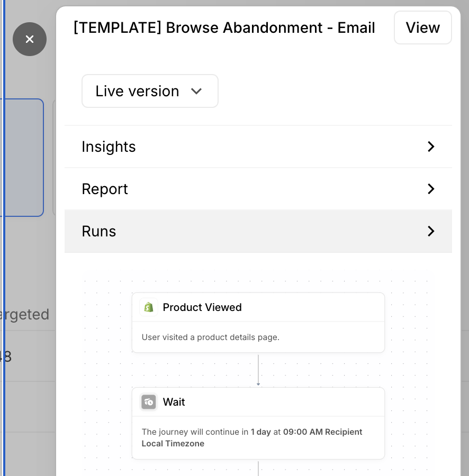Open the Live version dropdown

click(150, 91)
